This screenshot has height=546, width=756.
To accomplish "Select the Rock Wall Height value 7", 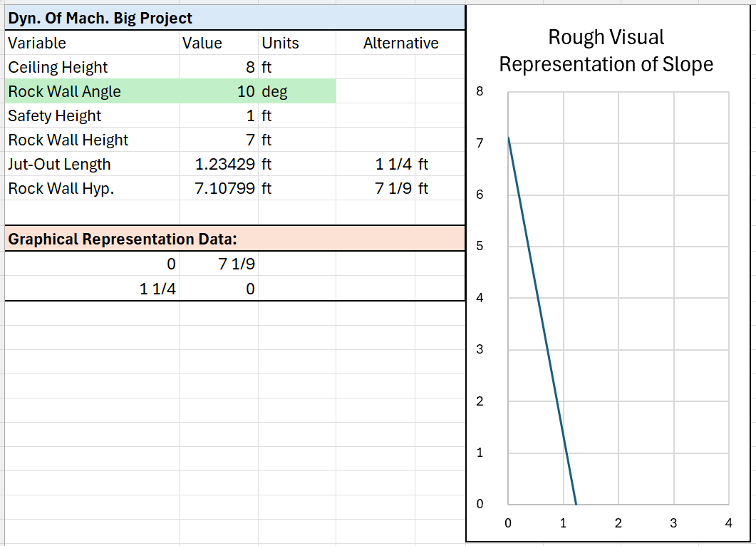I will pos(219,140).
